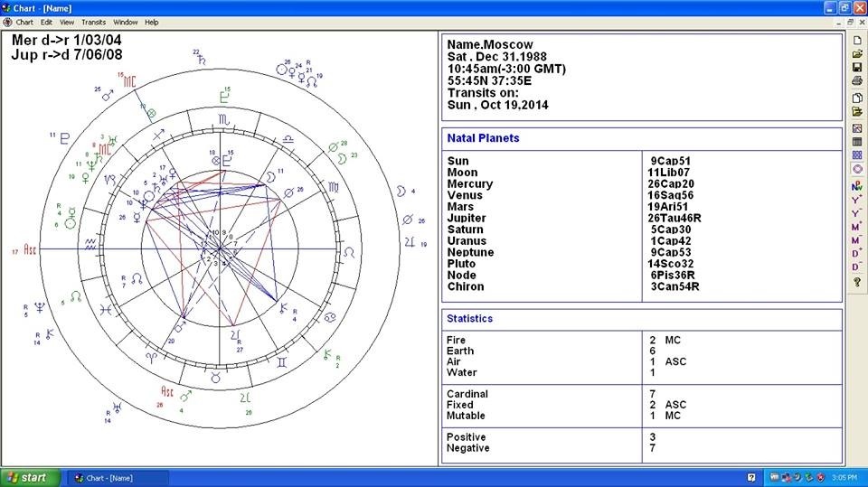This screenshot has width=868, height=487.
Task: Open the Chart menu
Action: point(24,22)
